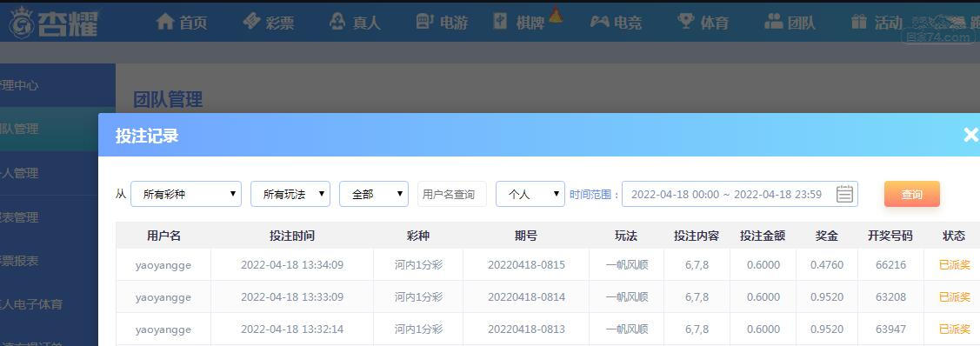Open the 彩票 lottery nav item
The height and width of the screenshot is (346, 980).
point(269,23)
